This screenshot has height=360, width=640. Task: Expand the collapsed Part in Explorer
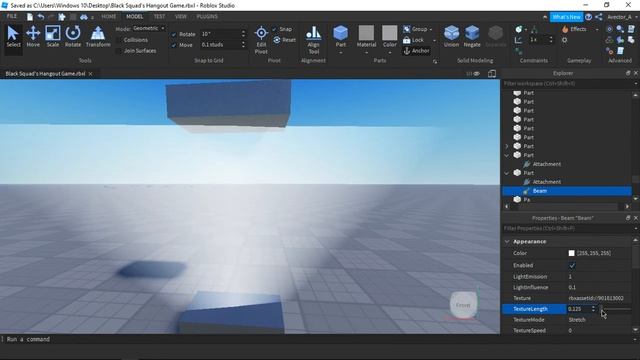pyautogui.click(x=507, y=146)
